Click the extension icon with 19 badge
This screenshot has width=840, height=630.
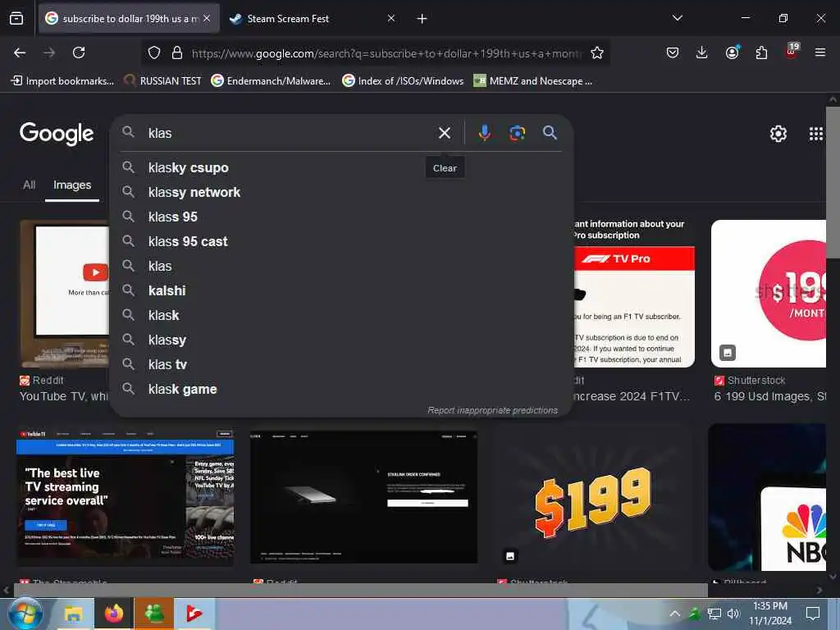[x=792, y=51]
